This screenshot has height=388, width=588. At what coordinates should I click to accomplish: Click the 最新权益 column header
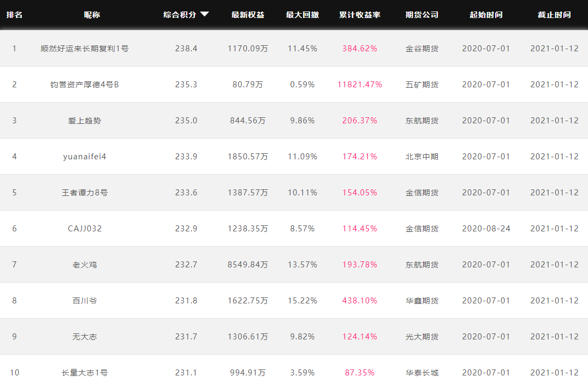(248, 15)
